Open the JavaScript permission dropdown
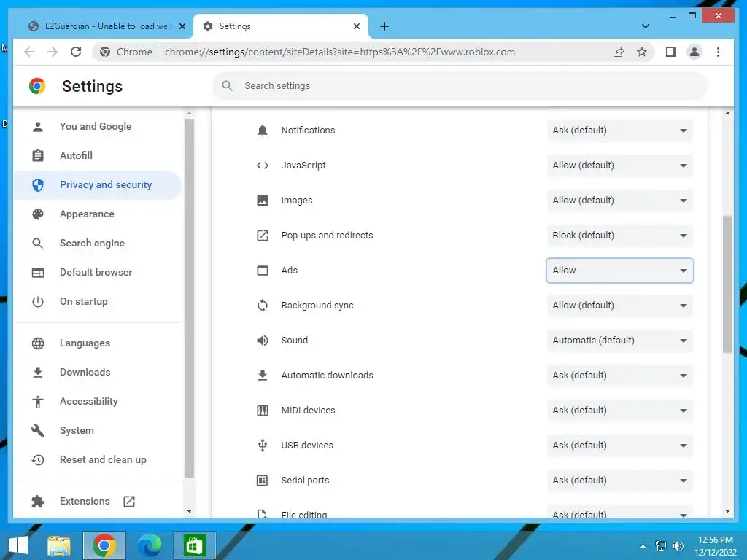 (619, 166)
